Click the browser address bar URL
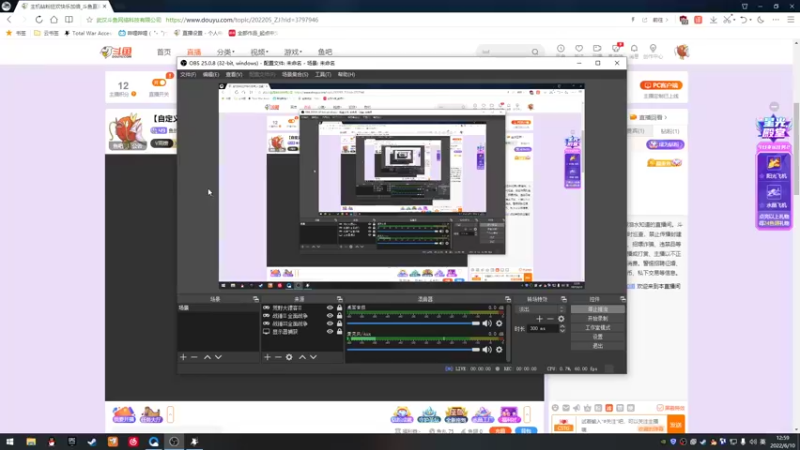Viewport: 800px width, 450px height. click(x=242, y=20)
